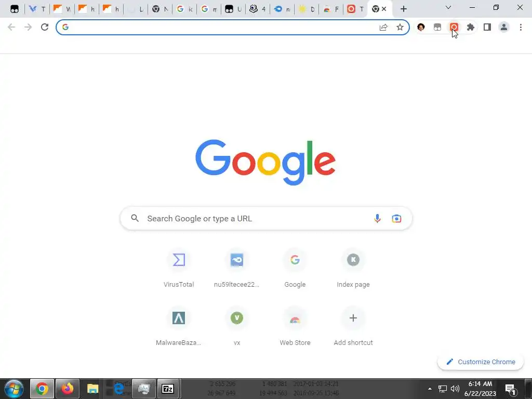Image resolution: width=532 pixels, height=399 pixels.
Task: Click the monitor app taskbar icon
Action: [143, 389]
